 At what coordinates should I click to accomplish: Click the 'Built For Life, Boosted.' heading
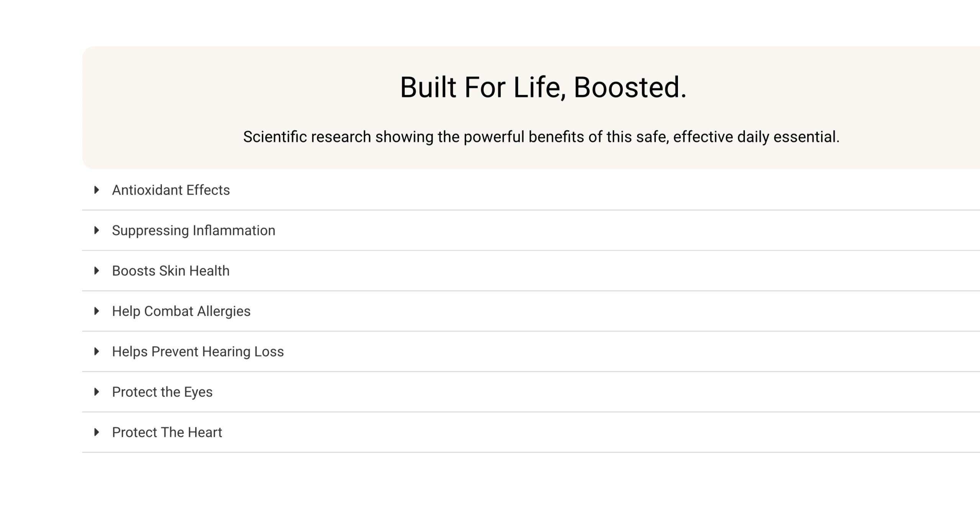[x=543, y=87]
